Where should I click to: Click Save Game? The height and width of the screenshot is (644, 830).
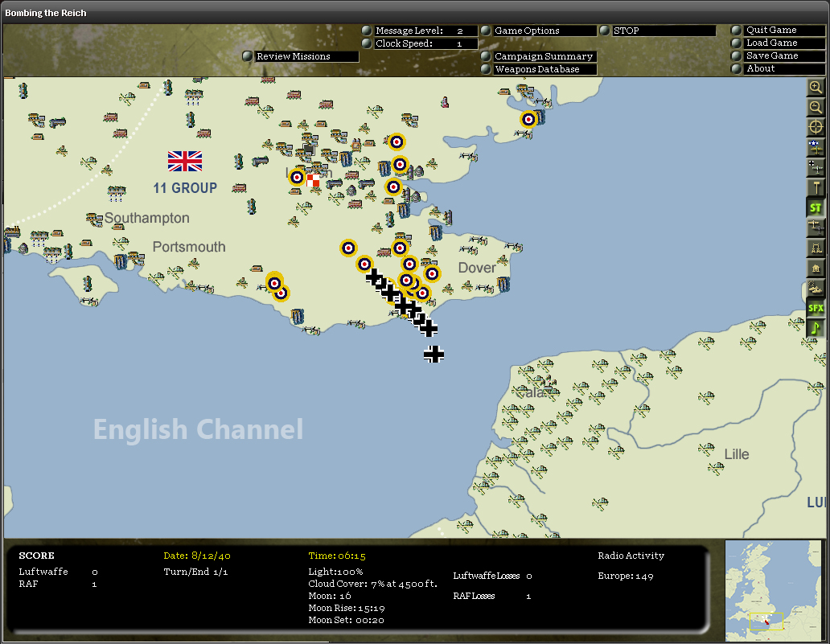pyautogui.click(x=778, y=55)
